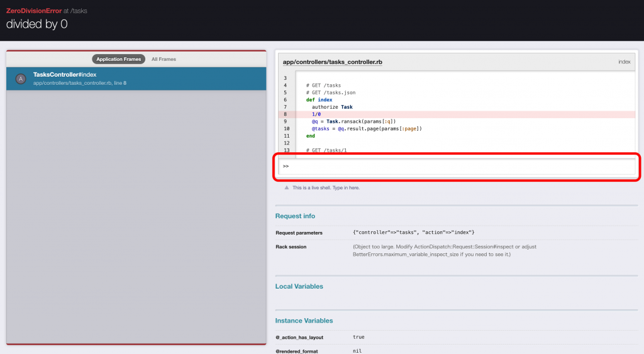
Task: Switch to the All Frames tab
Action: click(x=164, y=59)
